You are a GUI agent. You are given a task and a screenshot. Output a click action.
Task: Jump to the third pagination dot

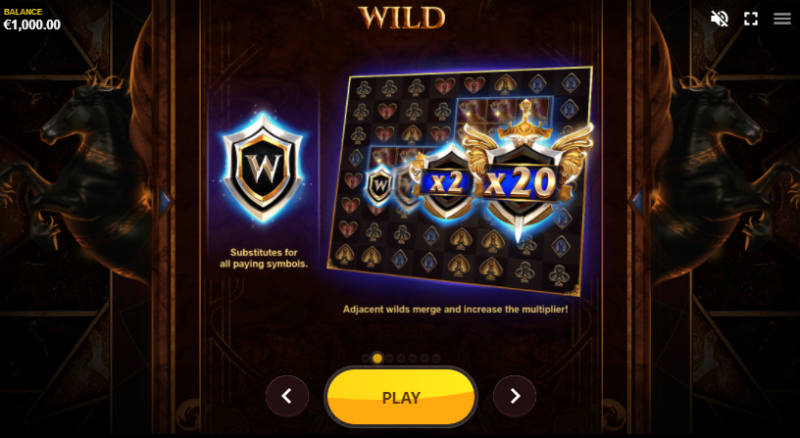click(389, 358)
